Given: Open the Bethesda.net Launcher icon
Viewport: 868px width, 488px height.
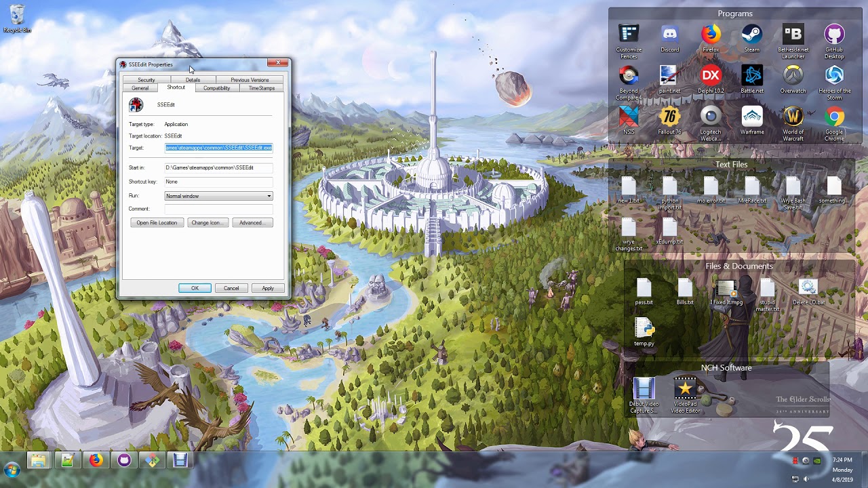Looking at the screenshot, I should pos(793,41).
